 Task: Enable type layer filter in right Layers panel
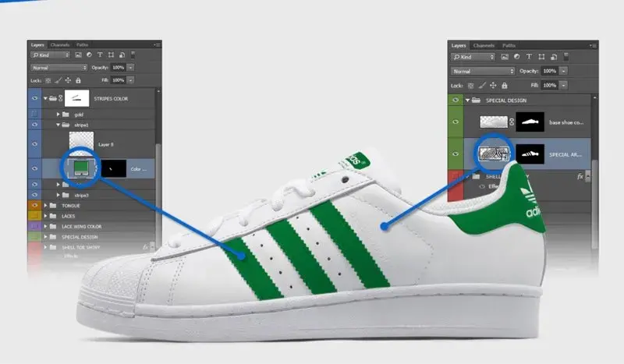(529, 57)
